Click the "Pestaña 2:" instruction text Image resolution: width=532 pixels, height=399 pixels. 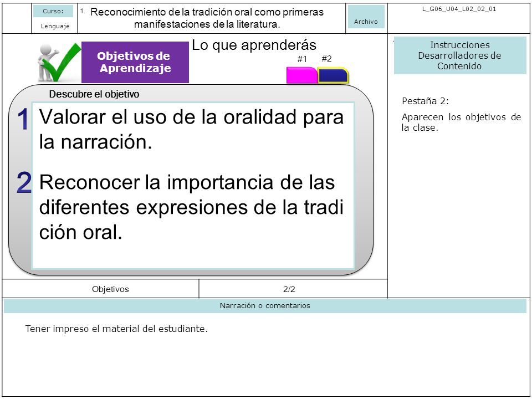click(x=425, y=101)
